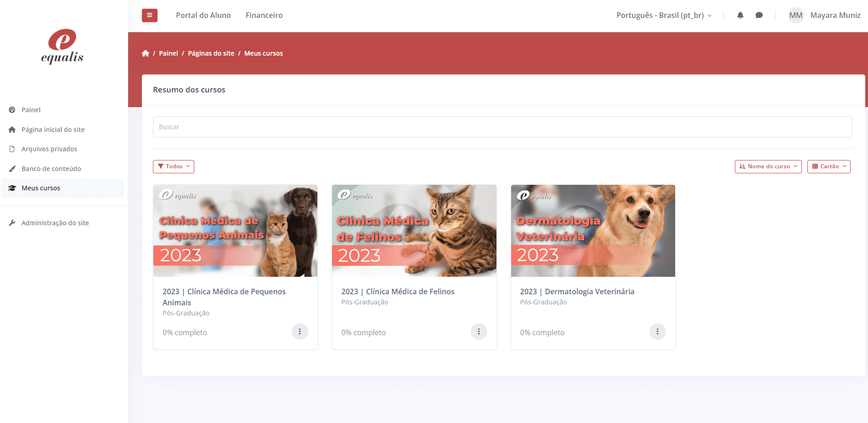Open the notifications bell icon
The height and width of the screenshot is (423, 868).
[740, 15]
